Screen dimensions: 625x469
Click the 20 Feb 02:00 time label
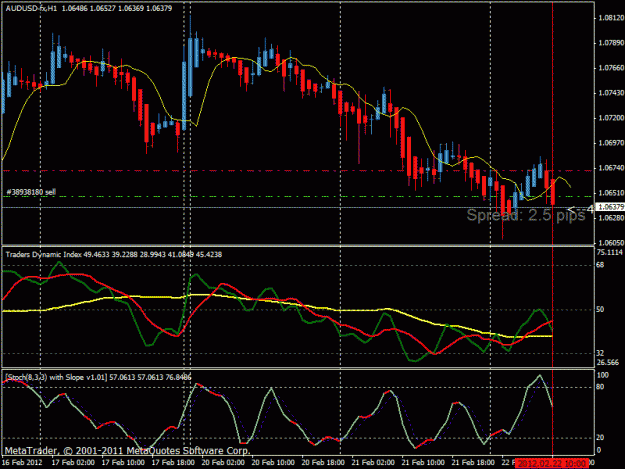coord(223,462)
